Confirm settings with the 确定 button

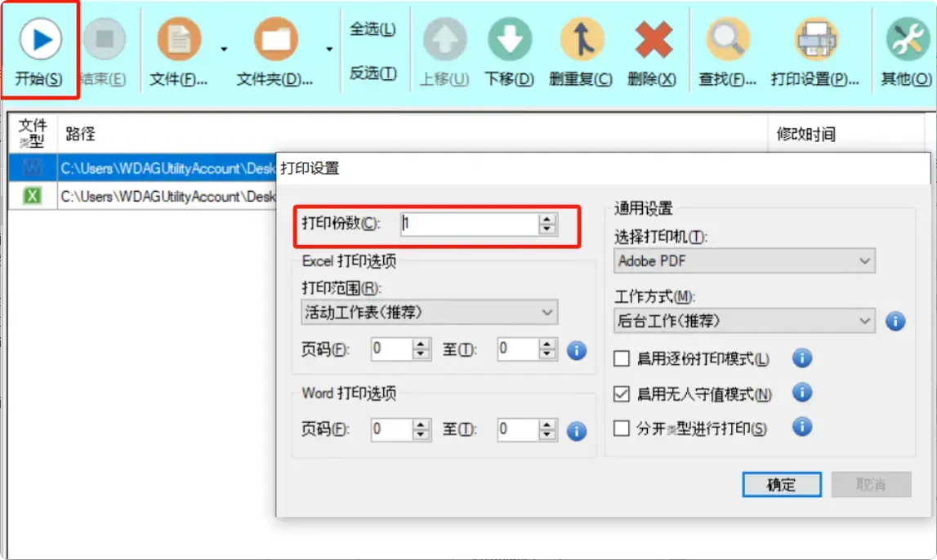pos(781,484)
